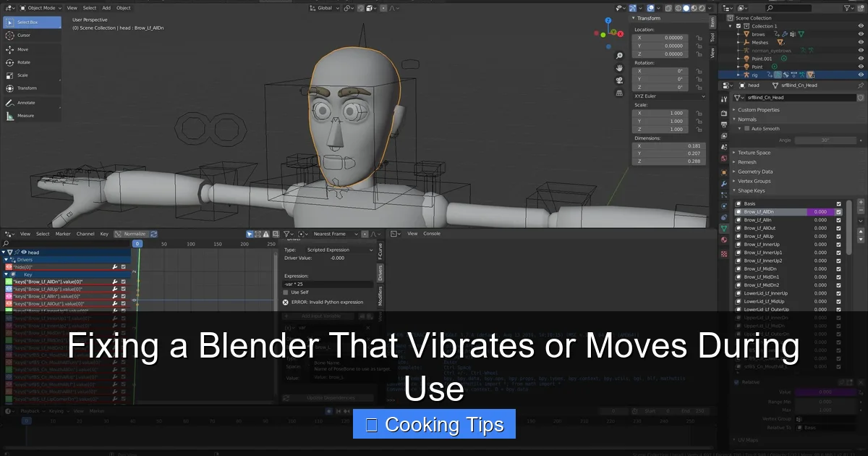868x456 pixels.
Task: Hide the brows collection in outliner
Action: 861,34
